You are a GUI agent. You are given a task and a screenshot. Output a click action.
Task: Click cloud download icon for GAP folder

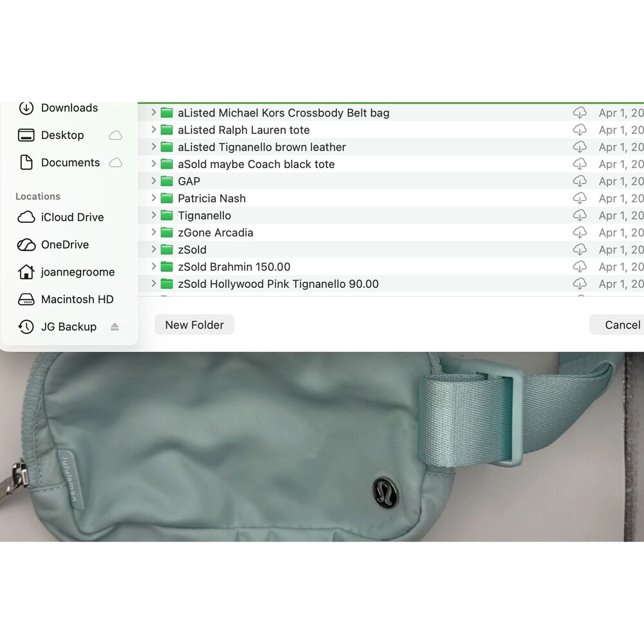pos(580,181)
